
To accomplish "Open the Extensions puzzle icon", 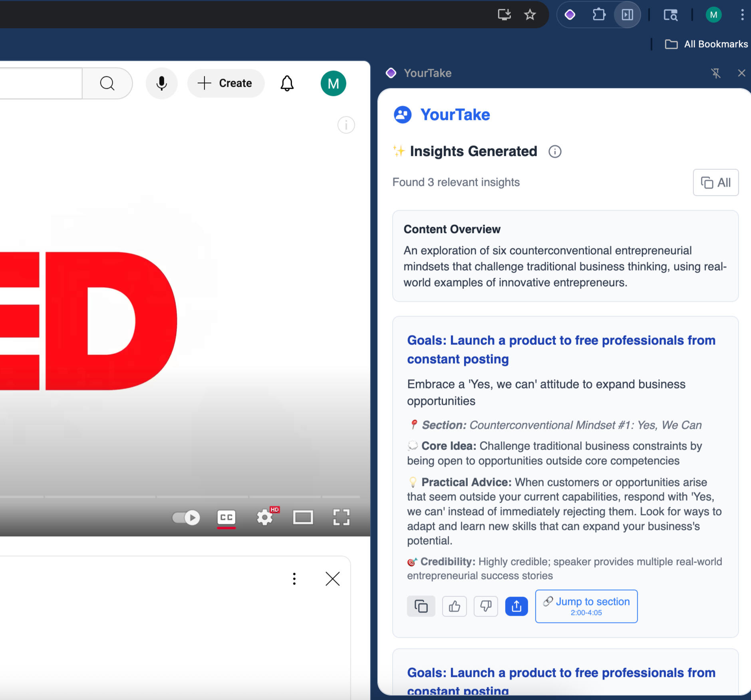I will (x=598, y=15).
